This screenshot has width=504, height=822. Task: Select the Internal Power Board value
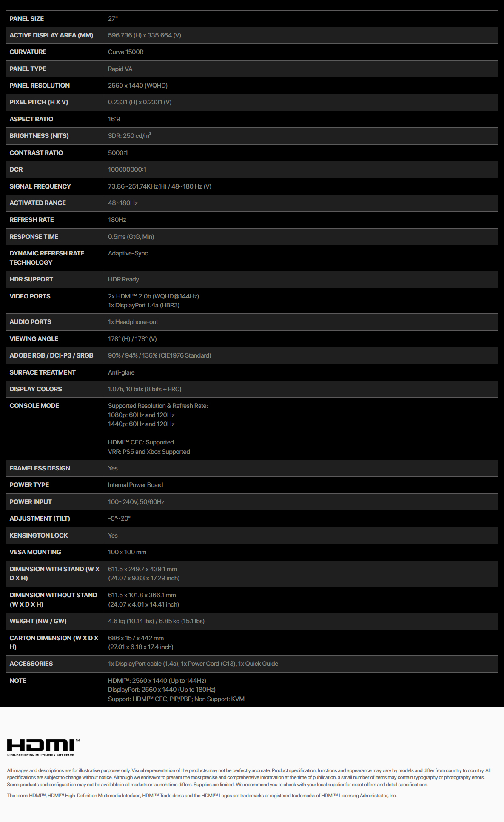[x=136, y=485]
